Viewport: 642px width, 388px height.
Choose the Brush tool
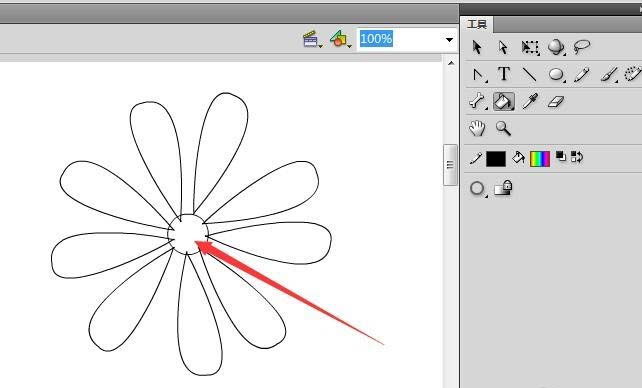608,74
